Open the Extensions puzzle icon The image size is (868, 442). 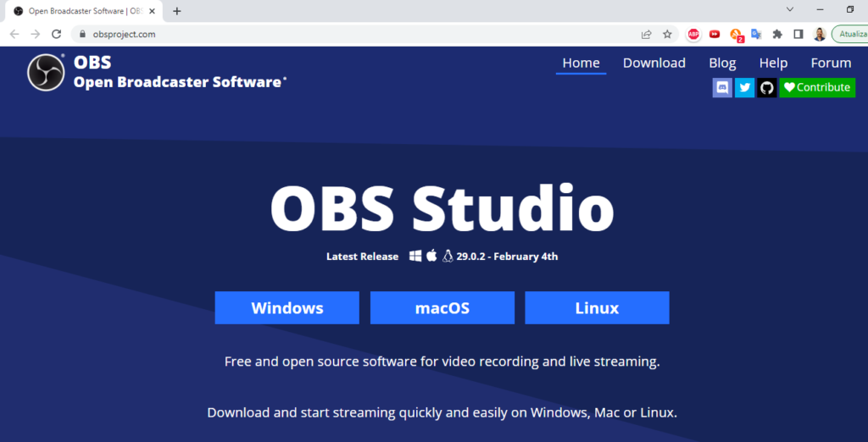(777, 35)
